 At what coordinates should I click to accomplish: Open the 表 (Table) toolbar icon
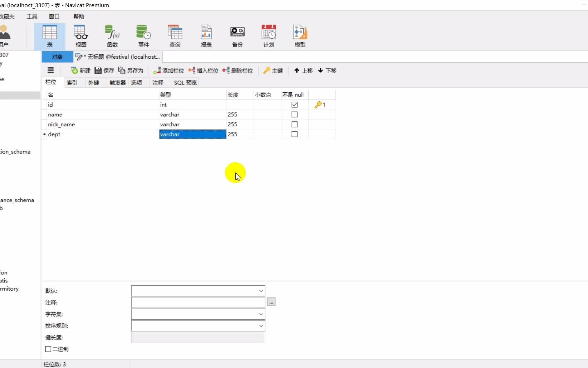coord(50,36)
